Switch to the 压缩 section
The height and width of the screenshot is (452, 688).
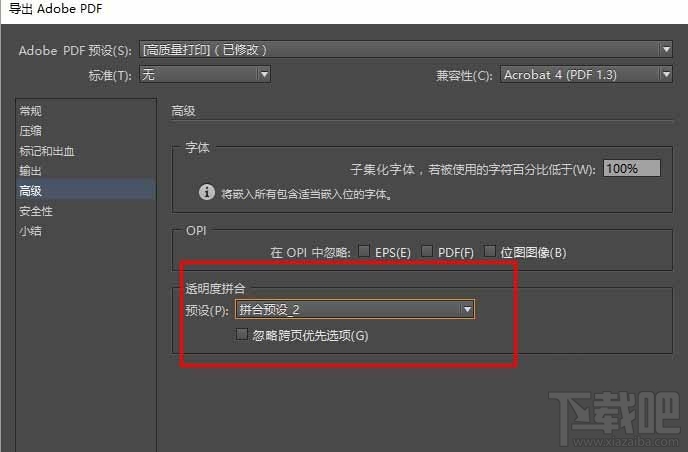(x=30, y=131)
